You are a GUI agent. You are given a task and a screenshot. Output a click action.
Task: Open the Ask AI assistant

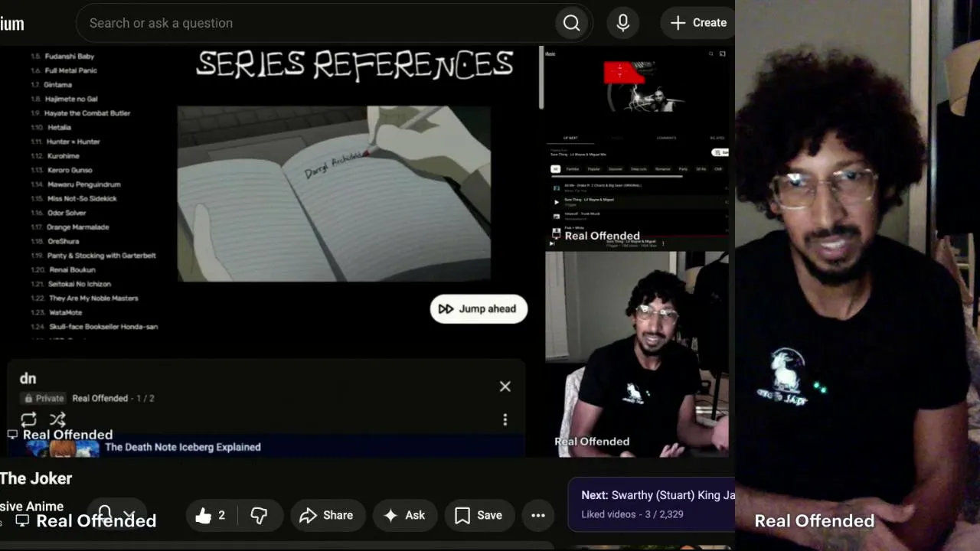pos(405,516)
